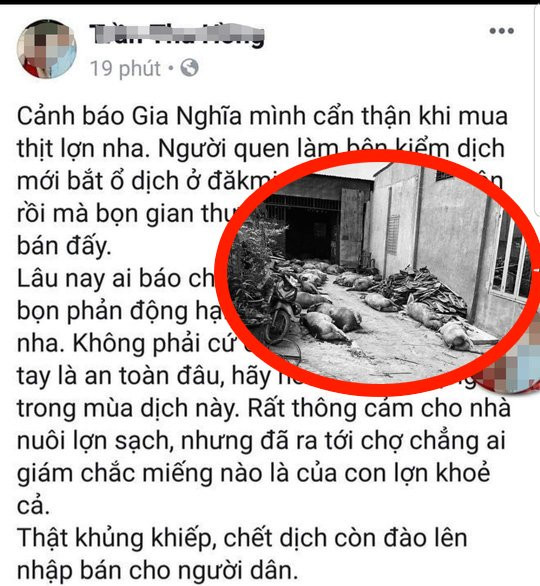This screenshot has width=540, height=586.
Task: Select the "Cảnh báo Gia Nghĩa" opening line
Action: [262, 116]
